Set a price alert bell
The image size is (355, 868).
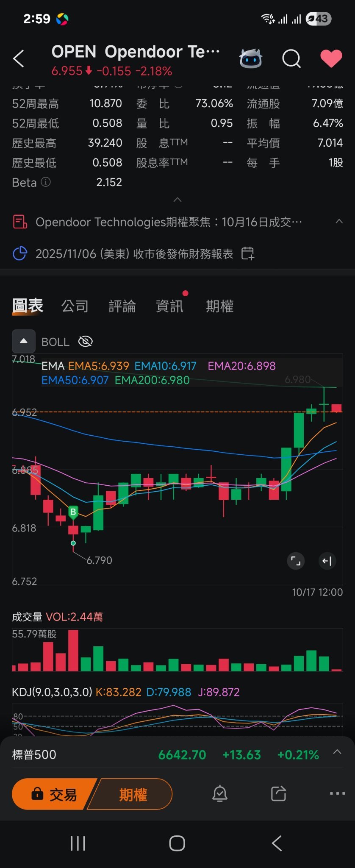(220, 793)
